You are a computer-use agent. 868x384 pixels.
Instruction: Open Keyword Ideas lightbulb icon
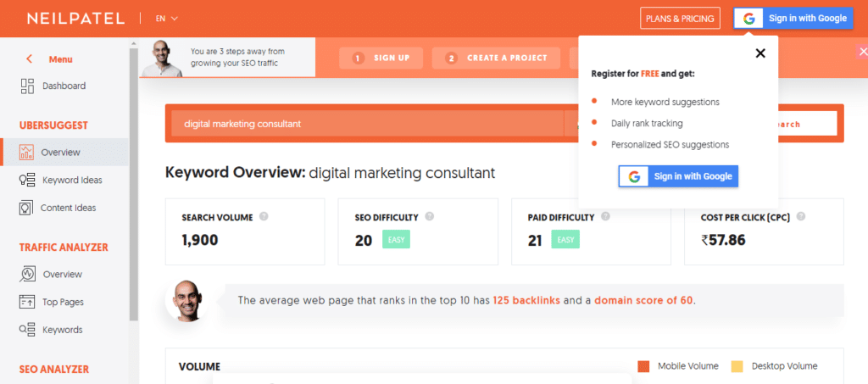coord(27,180)
